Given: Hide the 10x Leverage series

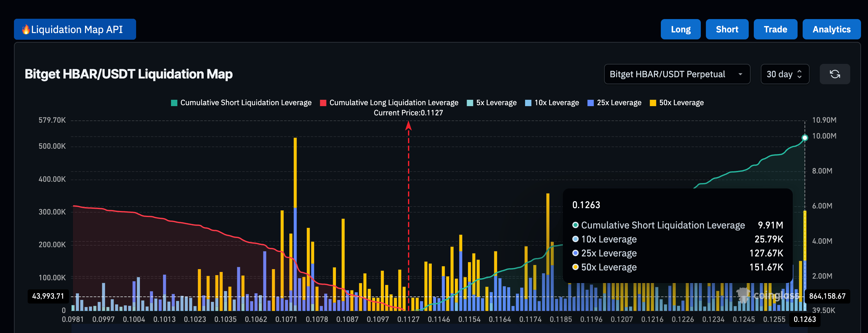Looking at the screenshot, I should [552, 103].
